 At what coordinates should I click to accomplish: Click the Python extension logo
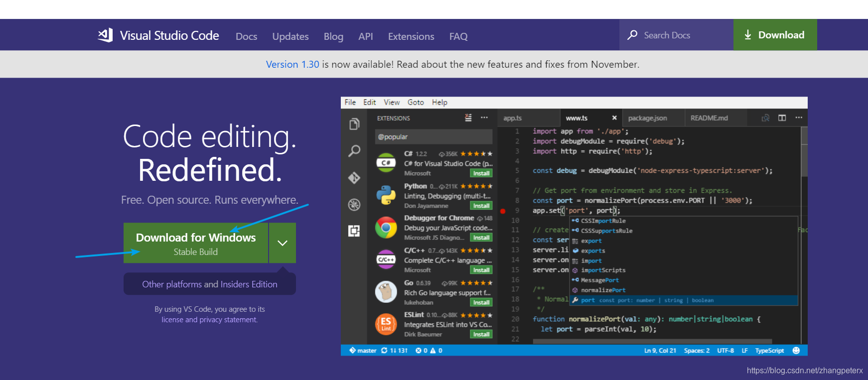(386, 195)
